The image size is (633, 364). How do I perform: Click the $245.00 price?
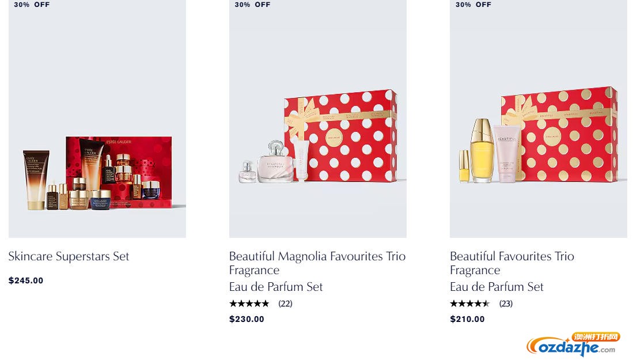pyautogui.click(x=26, y=280)
